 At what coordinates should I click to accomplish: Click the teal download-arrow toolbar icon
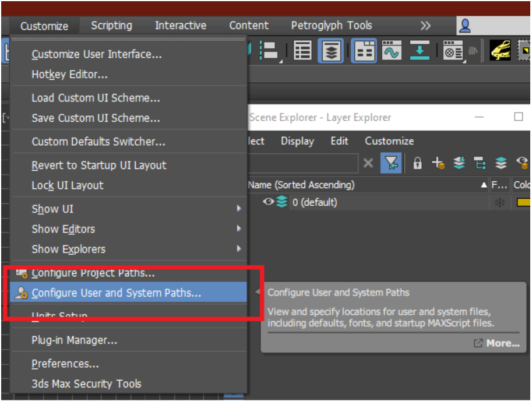420,51
